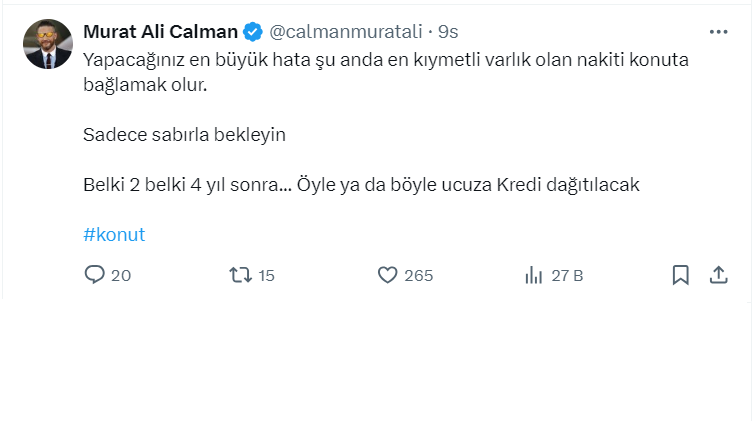Click the line starting with "Belki 2 belki 4 yıl"
The image size is (752, 421).
[x=360, y=185]
